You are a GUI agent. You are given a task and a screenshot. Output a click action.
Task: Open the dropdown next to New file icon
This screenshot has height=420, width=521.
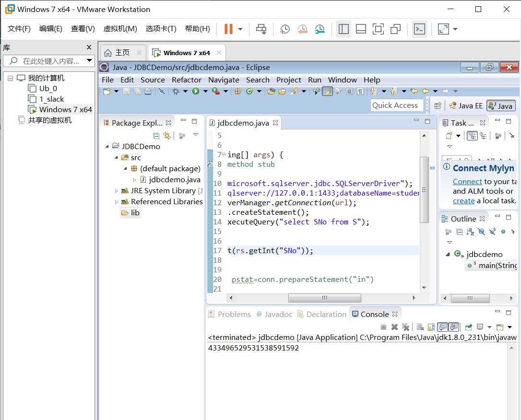116,91
